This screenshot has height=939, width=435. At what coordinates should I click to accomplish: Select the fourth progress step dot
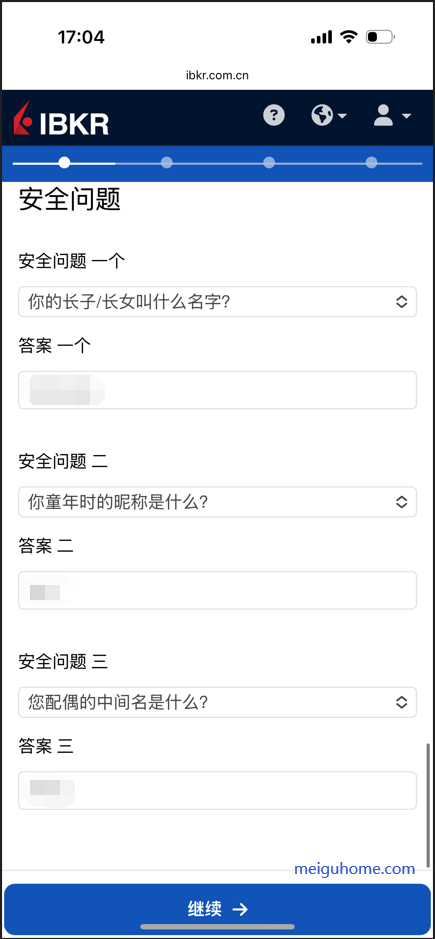[371, 162]
